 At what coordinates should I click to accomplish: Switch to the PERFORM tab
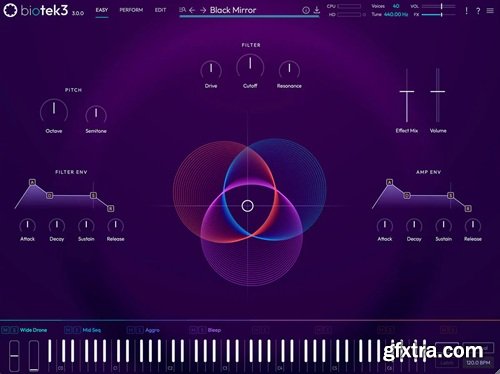pos(131,10)
